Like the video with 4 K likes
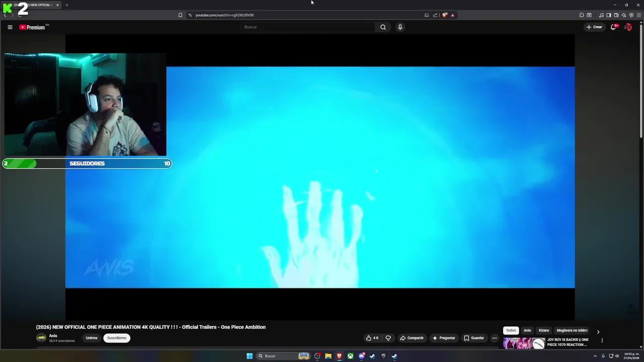Screen dimensions: 644x362 (x=372, y=338)
